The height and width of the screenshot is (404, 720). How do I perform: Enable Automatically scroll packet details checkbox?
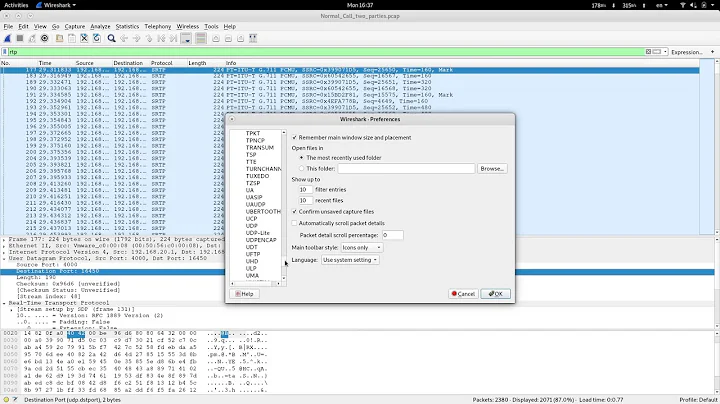pos(295,223)
